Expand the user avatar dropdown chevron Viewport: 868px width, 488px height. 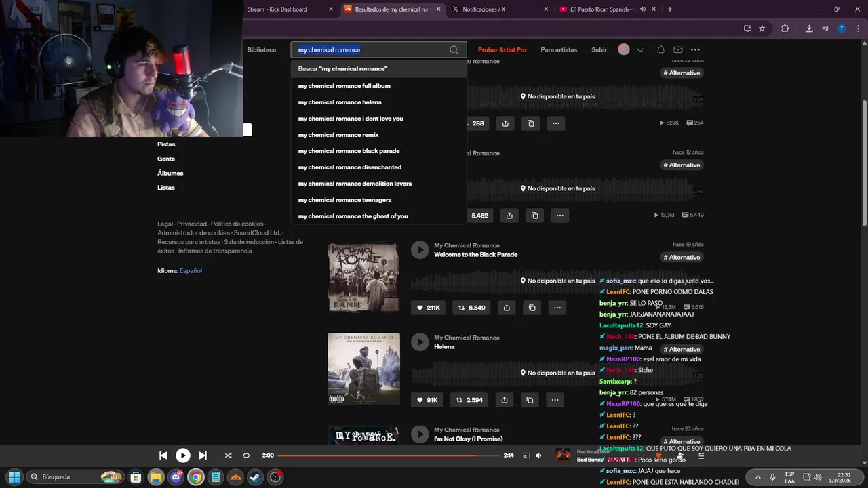[x=639, y=49]
